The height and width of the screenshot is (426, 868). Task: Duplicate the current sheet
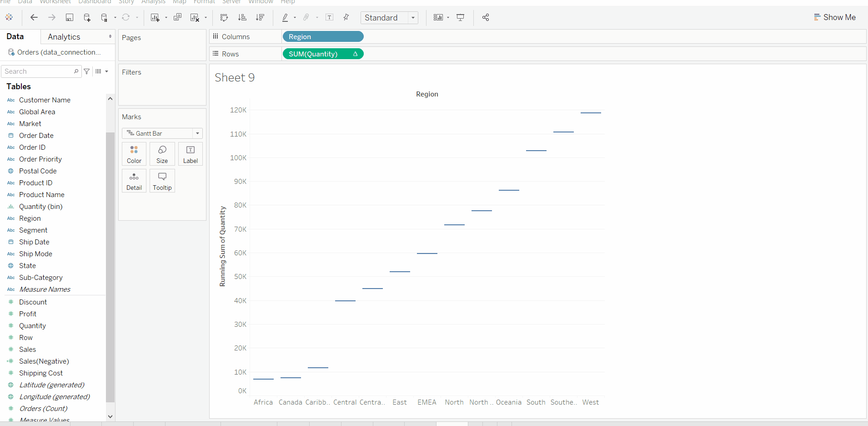click(177, 17)
